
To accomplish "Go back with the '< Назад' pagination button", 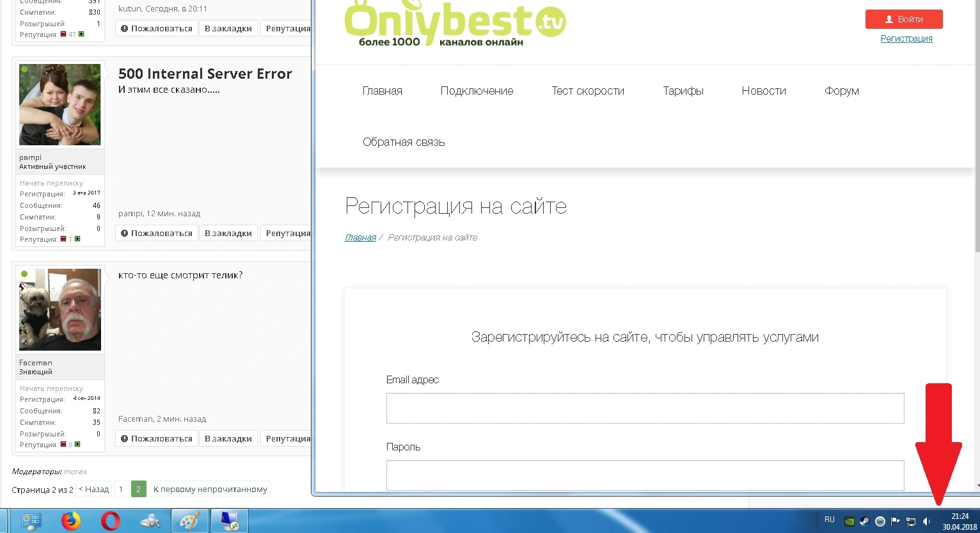I will tap(93, 489).
